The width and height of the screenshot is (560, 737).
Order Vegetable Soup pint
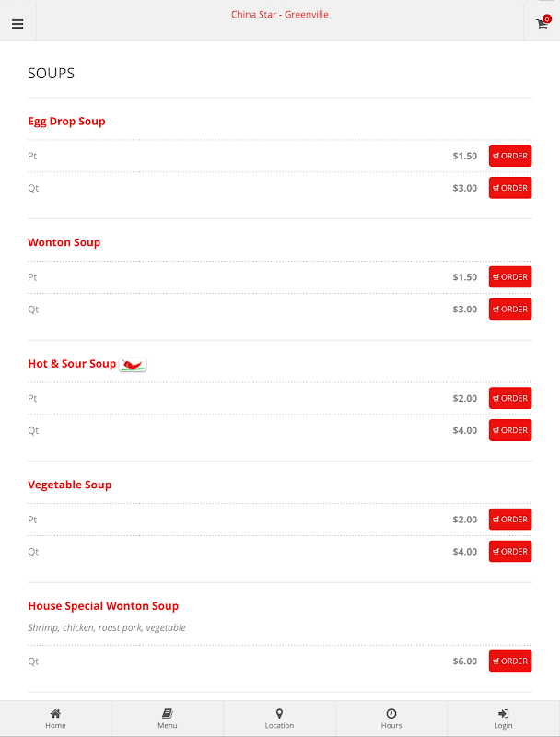pos(510,520)
